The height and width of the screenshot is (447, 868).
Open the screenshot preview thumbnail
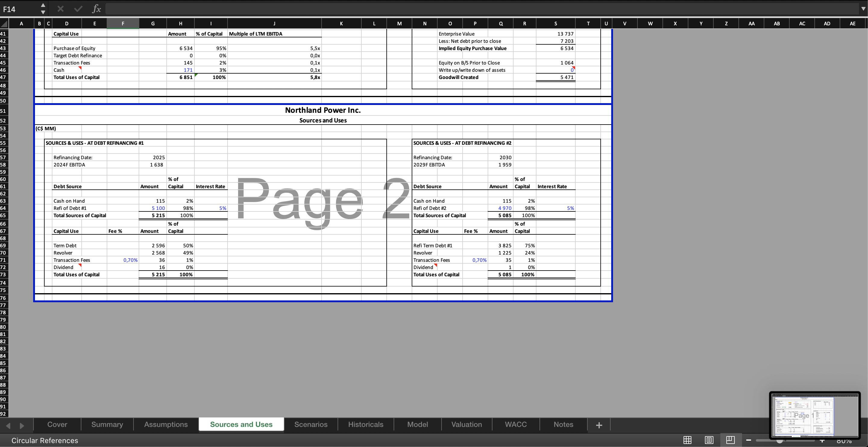point(815,416)
